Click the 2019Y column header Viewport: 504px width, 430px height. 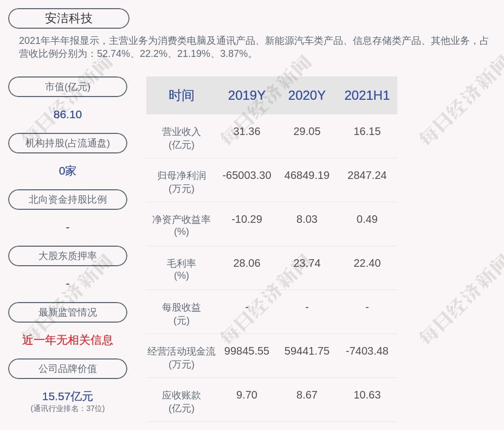point(247,95)
